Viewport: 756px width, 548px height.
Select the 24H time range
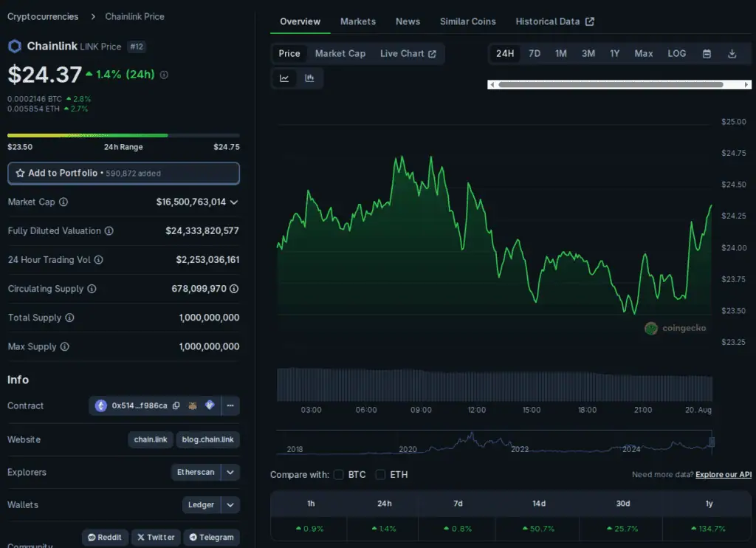tap(505, 54)
